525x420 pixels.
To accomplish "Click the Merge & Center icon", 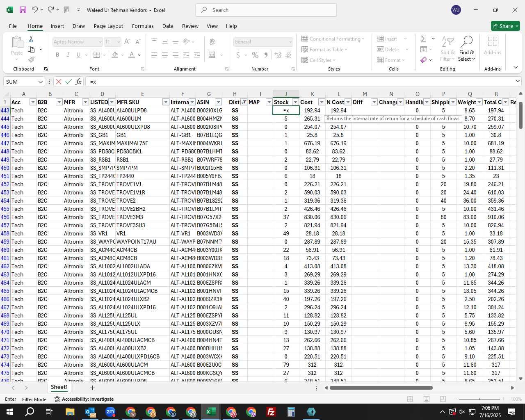I will (212, 55).
